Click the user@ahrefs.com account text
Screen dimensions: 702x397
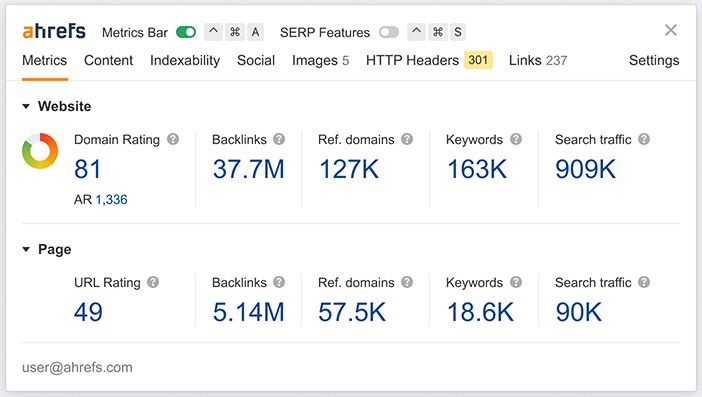[x=77, y=367]
